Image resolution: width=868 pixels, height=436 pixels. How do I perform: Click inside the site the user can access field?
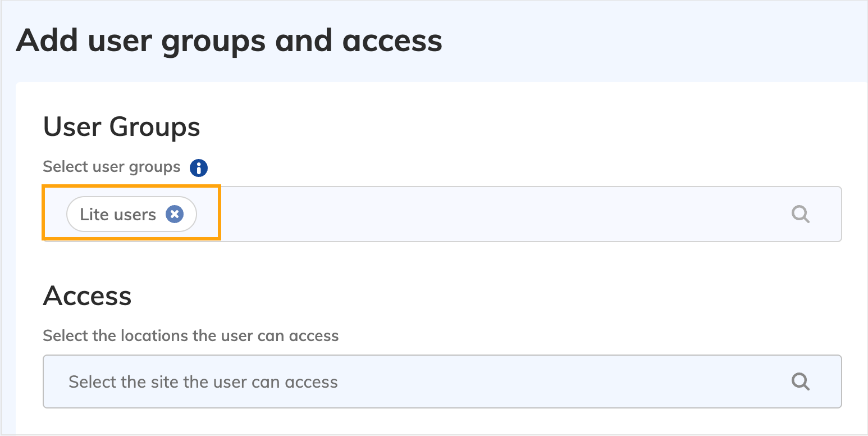(202, 382)
